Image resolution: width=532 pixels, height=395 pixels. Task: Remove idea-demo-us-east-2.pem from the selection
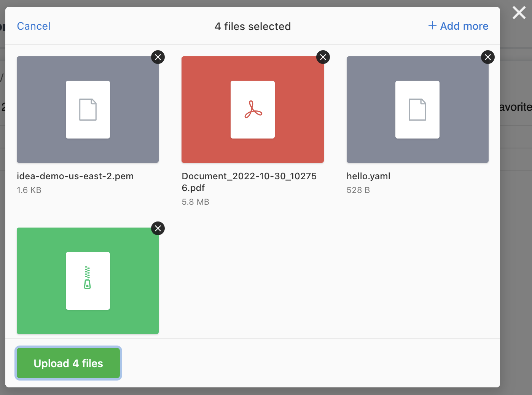[158, 57]
